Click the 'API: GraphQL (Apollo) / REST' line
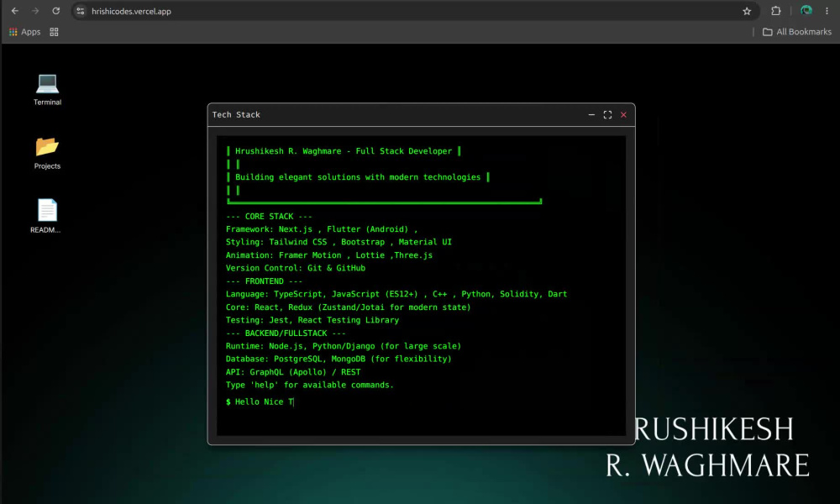Image resolution: width=840 pixels, height=504 pixels. 293,372
